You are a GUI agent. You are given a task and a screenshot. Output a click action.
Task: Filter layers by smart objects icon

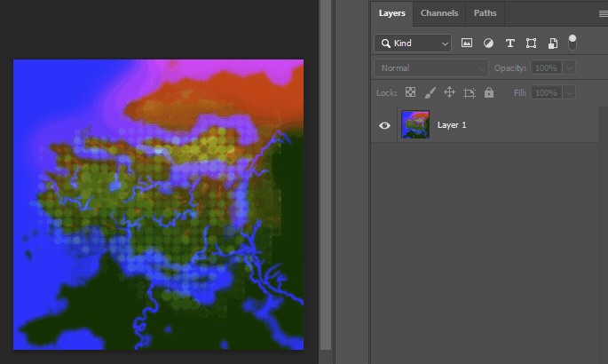click(553, 43)
